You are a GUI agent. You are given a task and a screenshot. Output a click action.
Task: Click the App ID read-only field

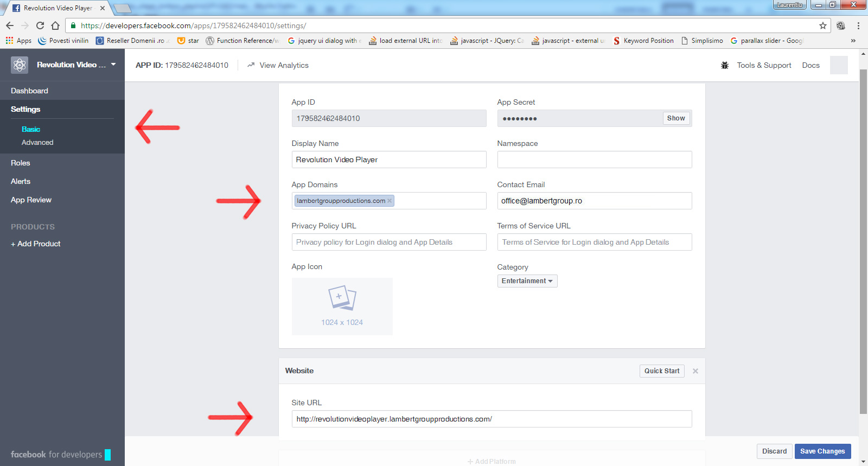point(389,118)
